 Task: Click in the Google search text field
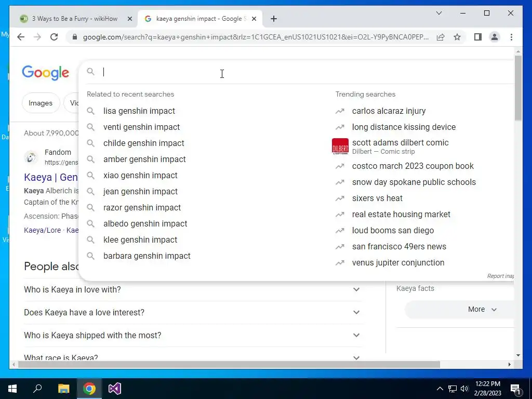[305, 72]
